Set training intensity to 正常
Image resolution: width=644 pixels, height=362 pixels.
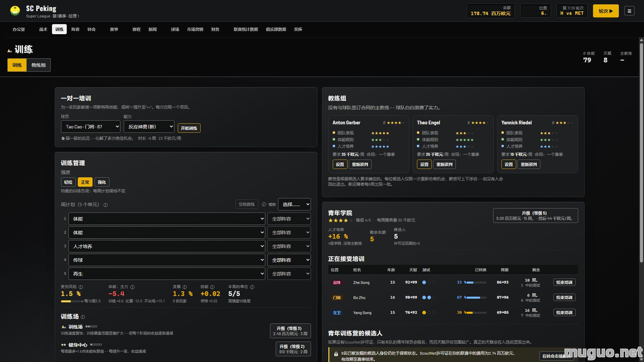tap(85, 182)
